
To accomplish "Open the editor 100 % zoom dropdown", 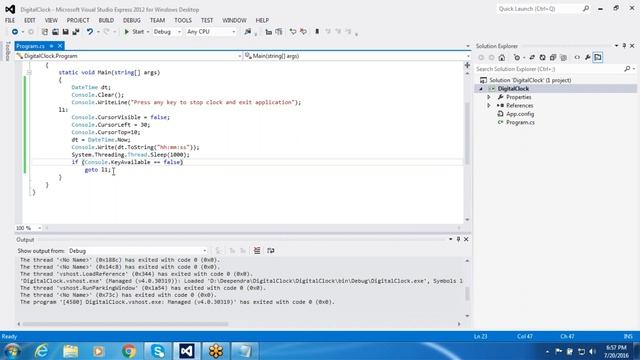I will (39, 228).
